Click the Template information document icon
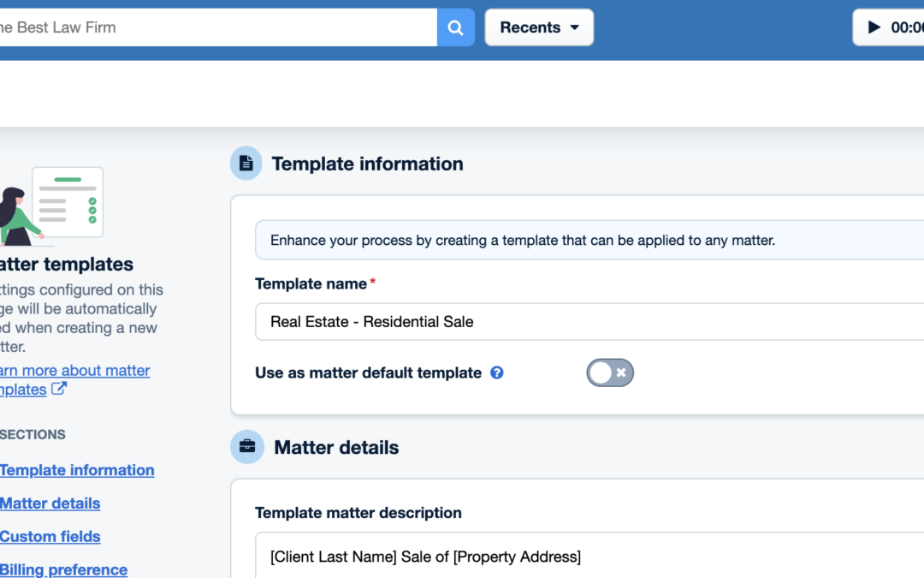 (246, 163)
